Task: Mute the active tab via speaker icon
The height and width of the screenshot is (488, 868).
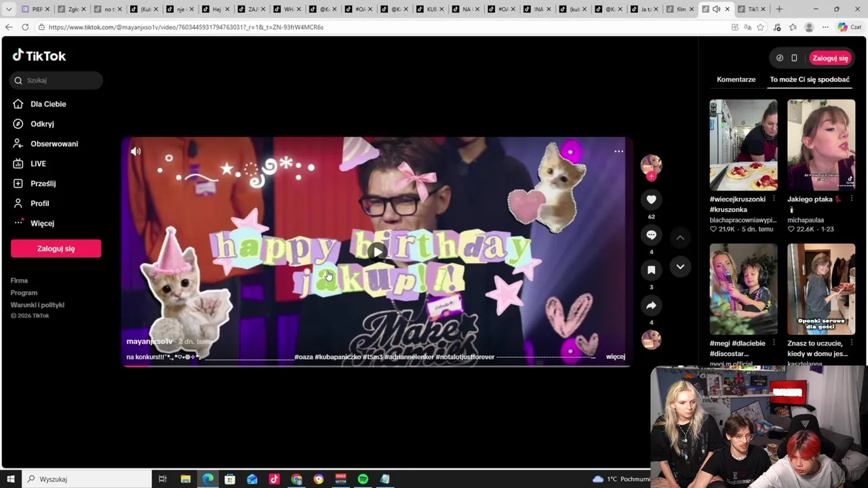Action: tap(717, 9)
